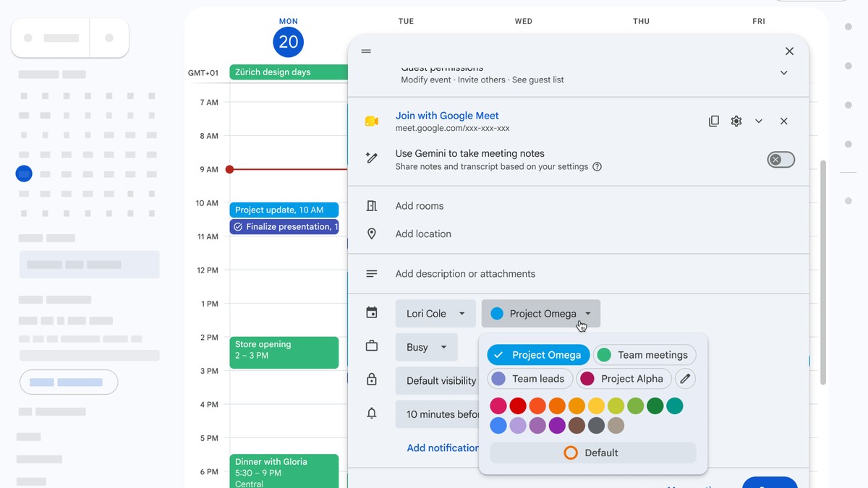Screen dimensions: 868x488
Task: Collapse the Project Omega color dropdown
Action: tap(541, 314)
